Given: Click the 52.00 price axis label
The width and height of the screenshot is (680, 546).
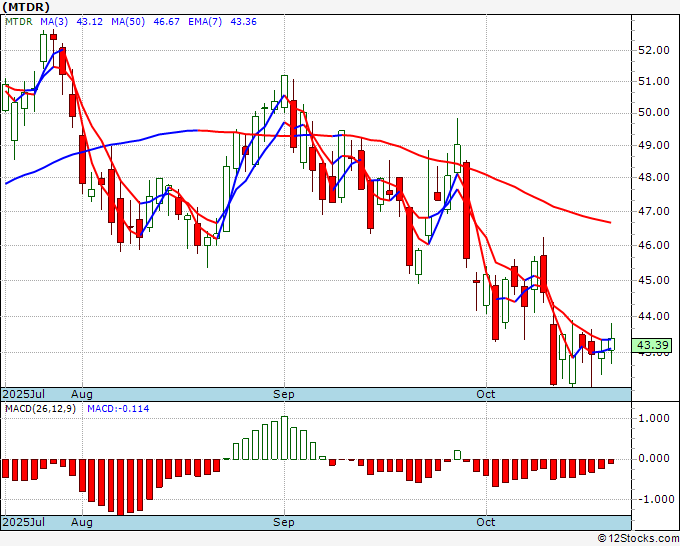Looking at the screenshot, I should [x=654, y=50].
